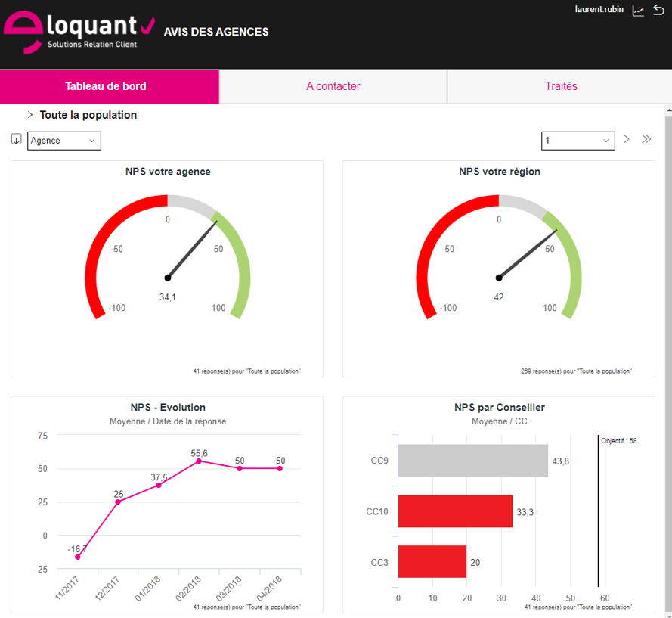Click the laurent.rubin username
This screenshot has height=618, width=672.
coord(599,9)
